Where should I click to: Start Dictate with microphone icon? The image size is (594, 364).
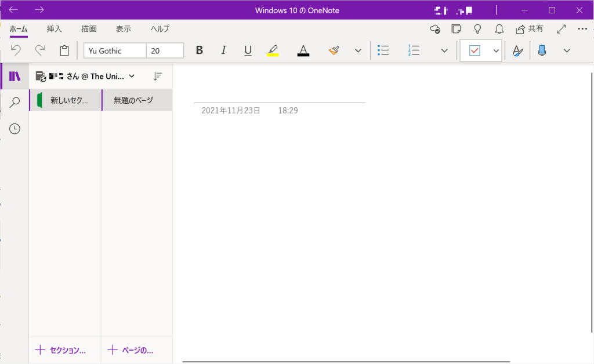point(542,50)
